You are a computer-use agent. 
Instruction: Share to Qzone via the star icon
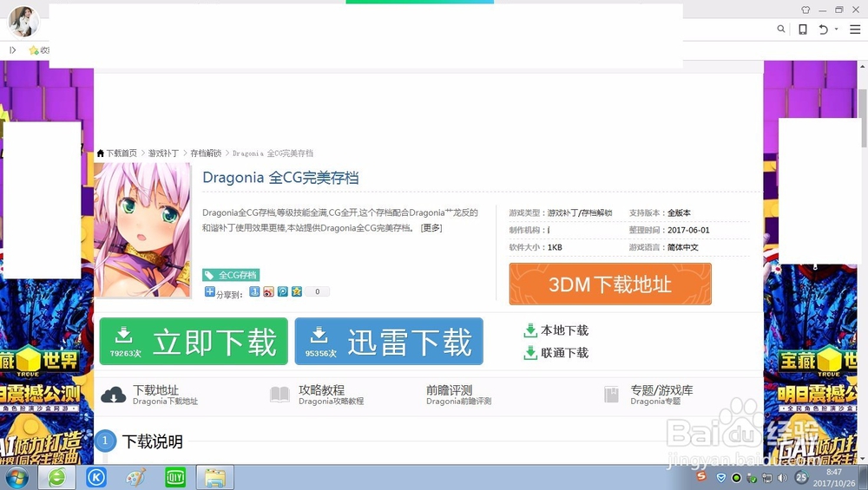pyautogui.click(x=297, y=291)
